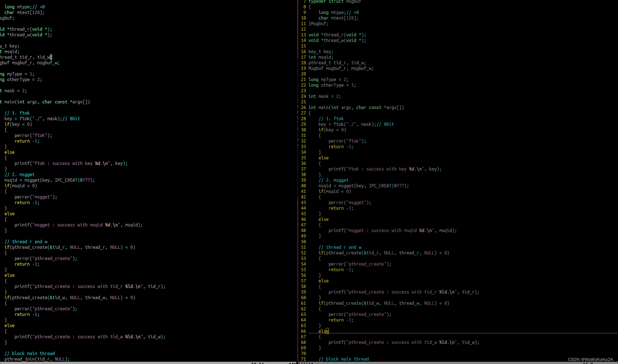
Task: Click pthread_create(&tid_w ...) condition in left pane
Action: pyautogui.click(x=70, y=298)
